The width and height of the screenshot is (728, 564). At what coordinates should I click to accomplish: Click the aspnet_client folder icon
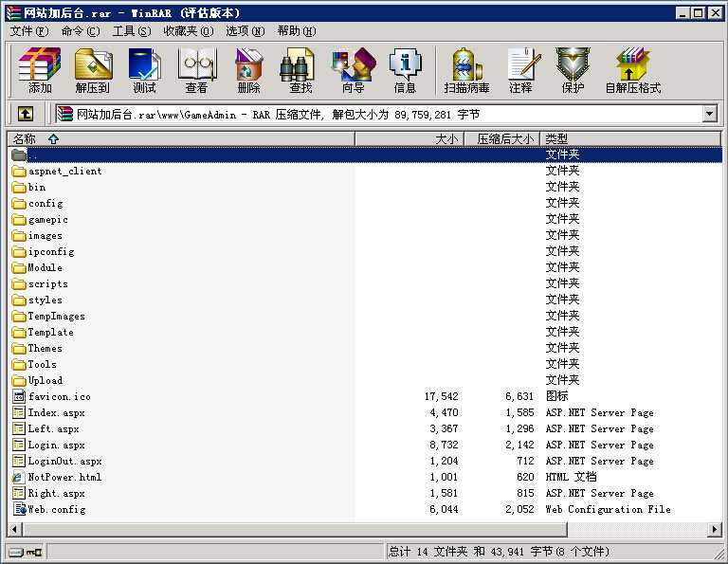point(19,172)
